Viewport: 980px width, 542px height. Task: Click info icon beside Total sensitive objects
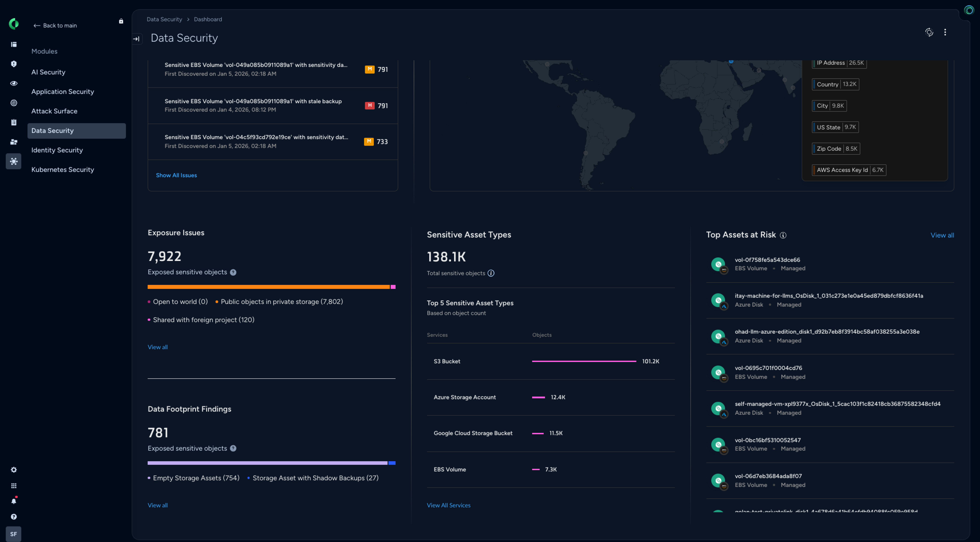(491, 273)
